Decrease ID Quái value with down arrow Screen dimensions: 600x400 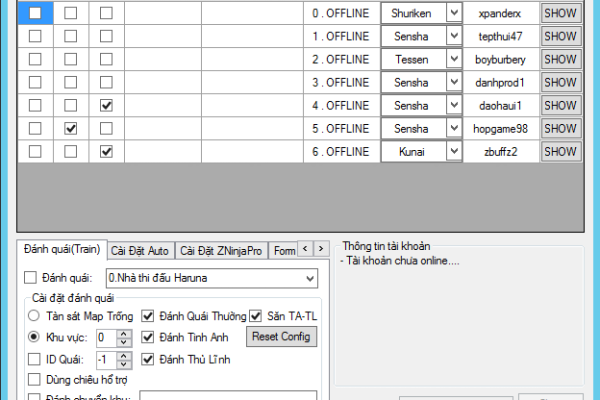tap(123, 363)
